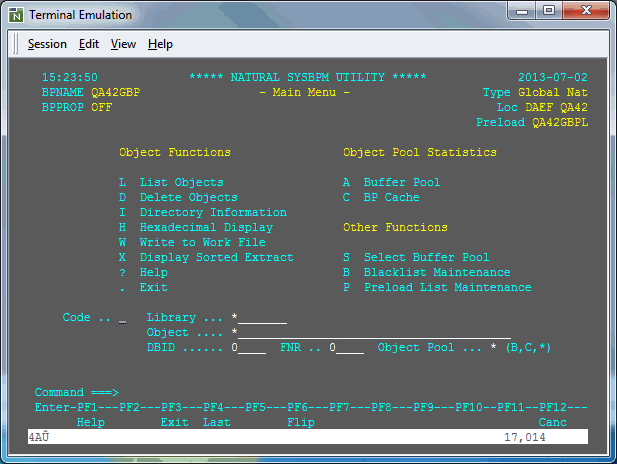Click the FNR input field

click(x=348, y=348)
